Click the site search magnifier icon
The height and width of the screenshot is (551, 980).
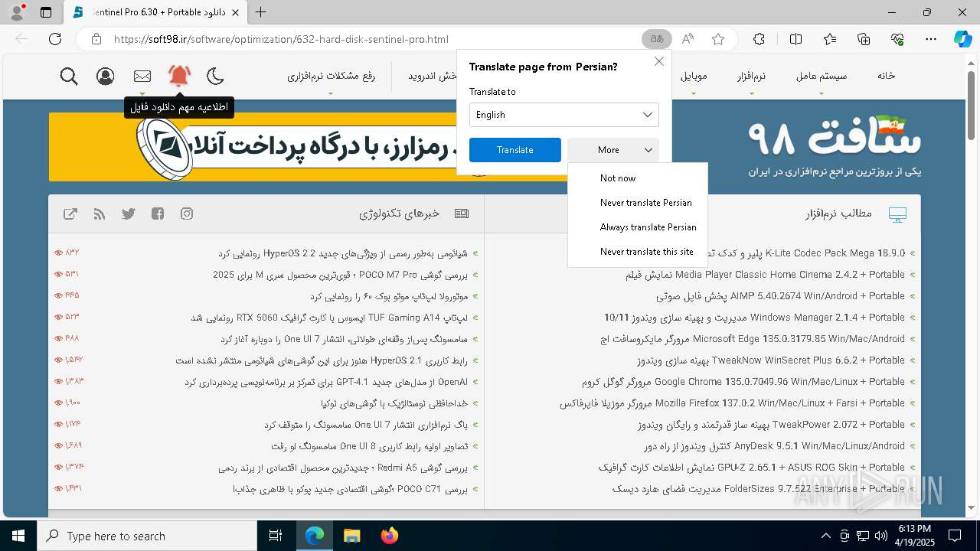(69, 76)
